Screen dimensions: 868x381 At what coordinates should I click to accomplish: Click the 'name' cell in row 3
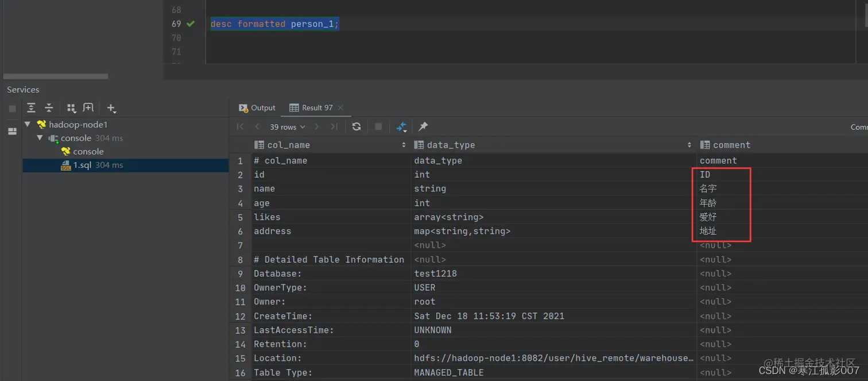click(331, 188)
